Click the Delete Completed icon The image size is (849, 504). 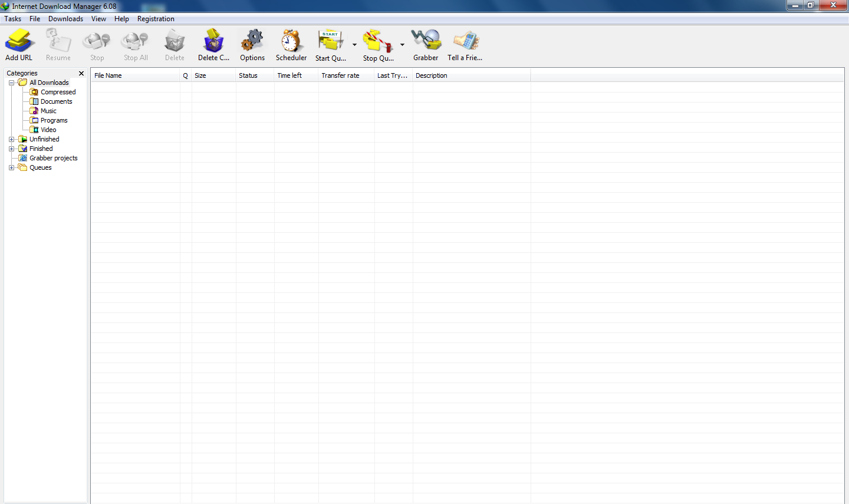213,41
